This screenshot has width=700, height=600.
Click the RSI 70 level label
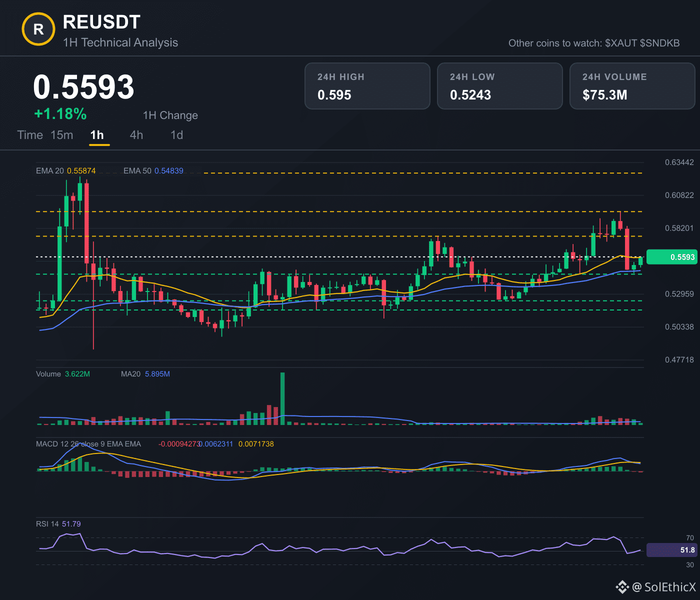[x=690, y=538]
